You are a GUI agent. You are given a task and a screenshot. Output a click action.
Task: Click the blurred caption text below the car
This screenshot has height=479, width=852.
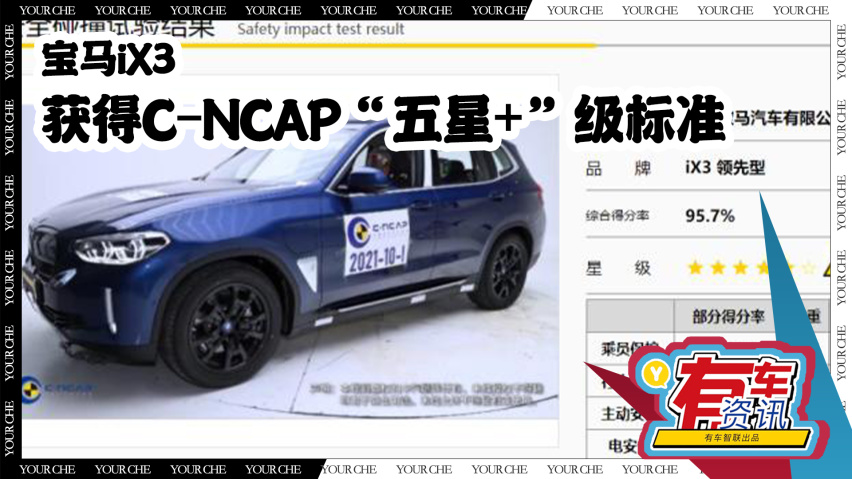click(428, 394)
